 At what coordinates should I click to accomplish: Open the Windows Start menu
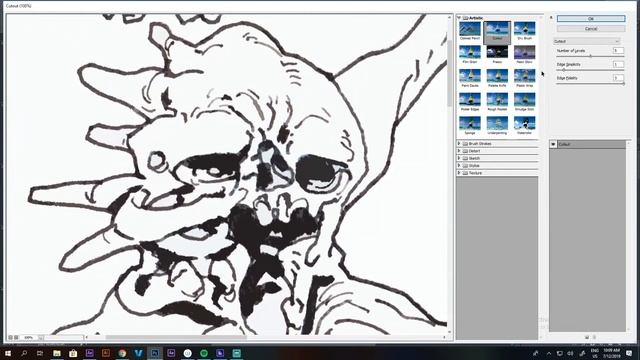pos(8,353)
